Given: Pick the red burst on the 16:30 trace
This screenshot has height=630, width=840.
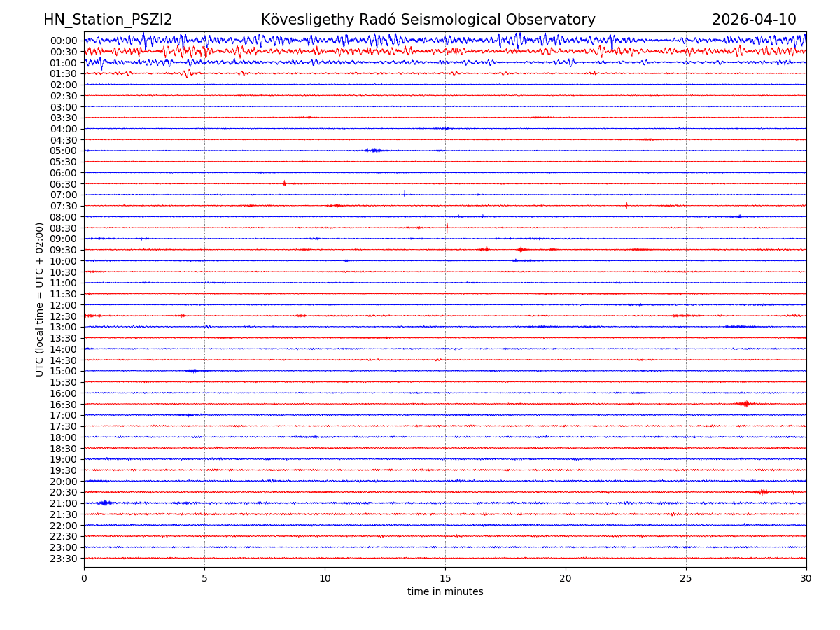Looking at the screenshot, I should click(x=745, y=403).
